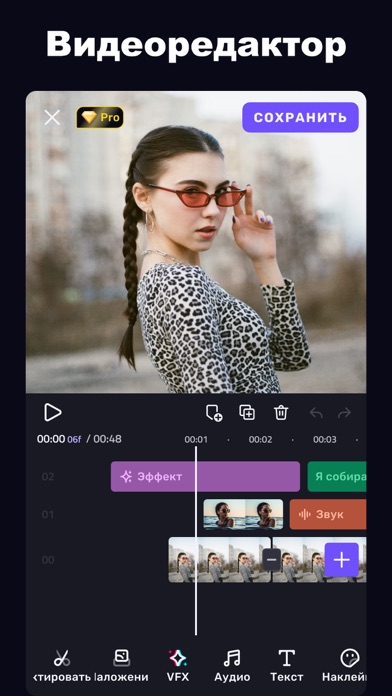Viewport: 392px width, 696px height.
Task: Select the sea overlay clip thumbnail
Action: click(243, 514)
